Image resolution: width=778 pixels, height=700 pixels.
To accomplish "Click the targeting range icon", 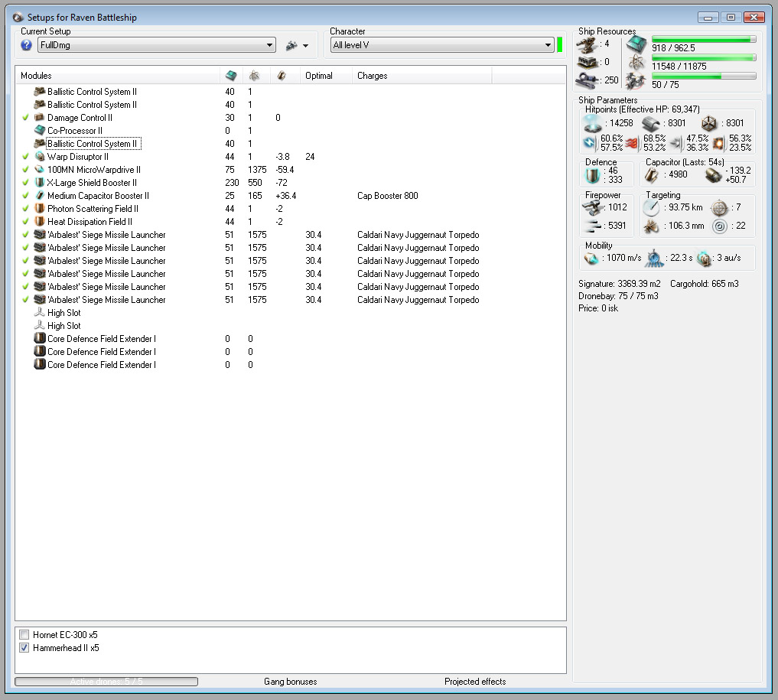I will click(x=650, y=207).
